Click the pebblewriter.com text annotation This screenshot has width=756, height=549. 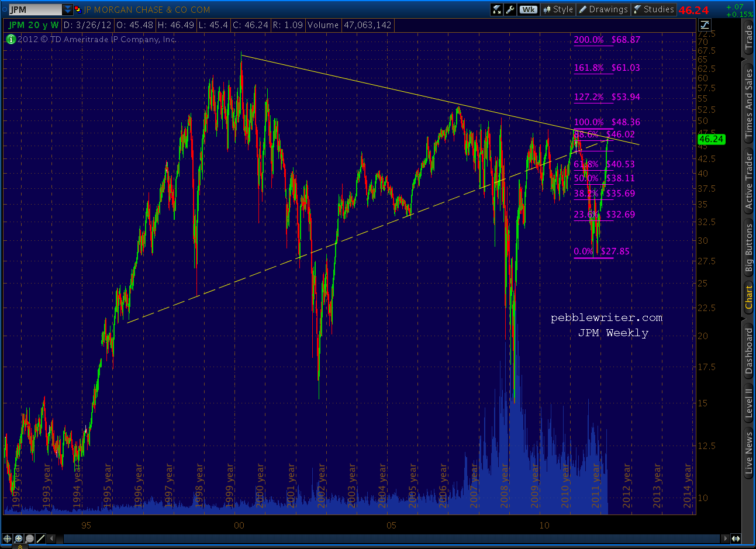point(607,318)
